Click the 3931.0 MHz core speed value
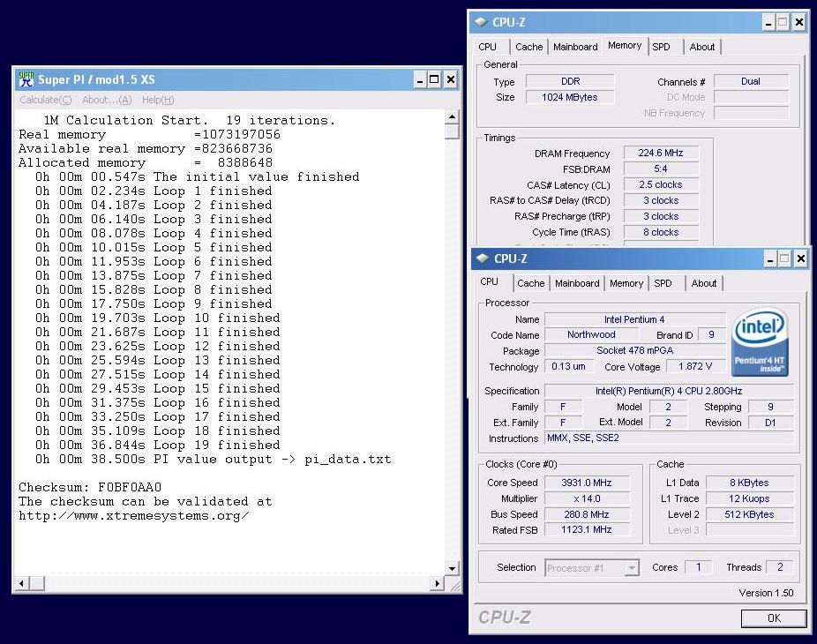Screen dimensions: 817x644 coord(587,483)
